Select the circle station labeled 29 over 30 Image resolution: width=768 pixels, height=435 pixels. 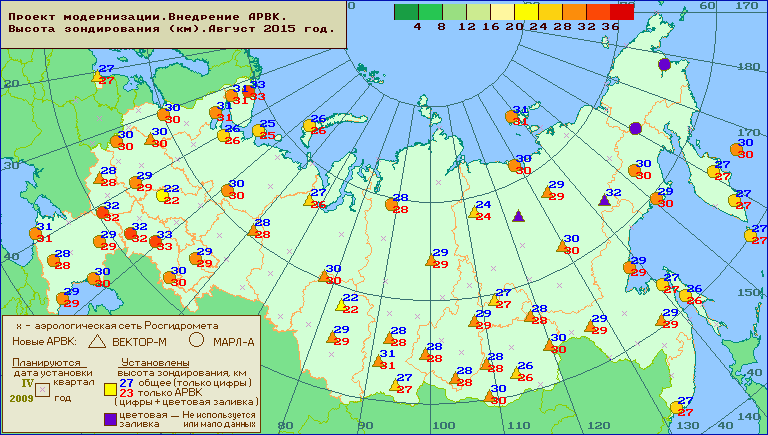click(656, 198)
